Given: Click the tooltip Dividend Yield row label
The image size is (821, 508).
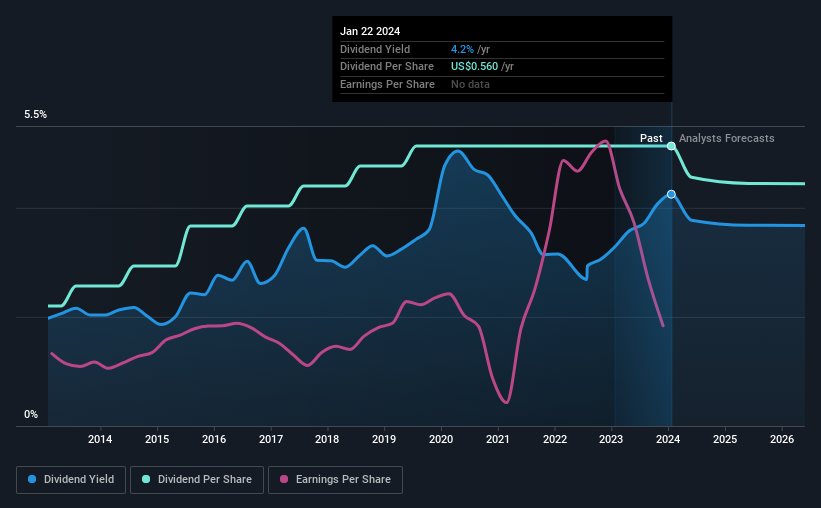Looking at the screenshot, I should (375, 49).
